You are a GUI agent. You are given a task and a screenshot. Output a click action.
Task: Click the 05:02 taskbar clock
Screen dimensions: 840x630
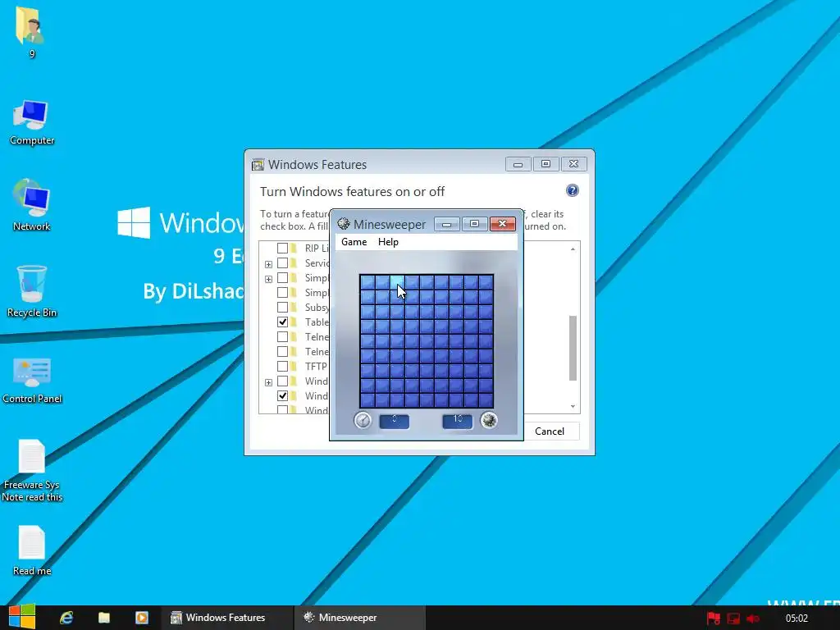point(797,619)
